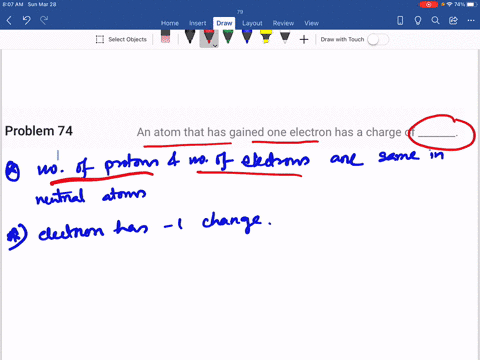The image size is (480, 360).
Task: Select the red pen
Action: 209,37
